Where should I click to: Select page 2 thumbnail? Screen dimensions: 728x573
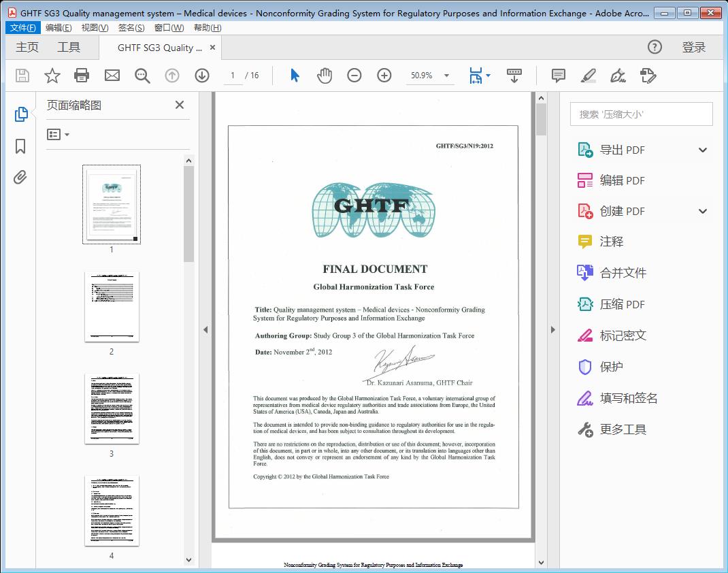pos(112,306)
